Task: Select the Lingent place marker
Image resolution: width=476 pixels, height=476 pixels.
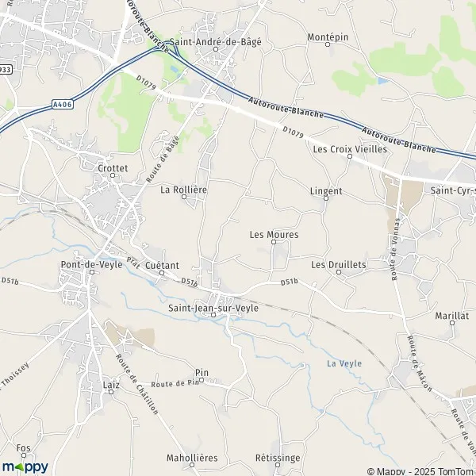Action: [x=326, y=198]
